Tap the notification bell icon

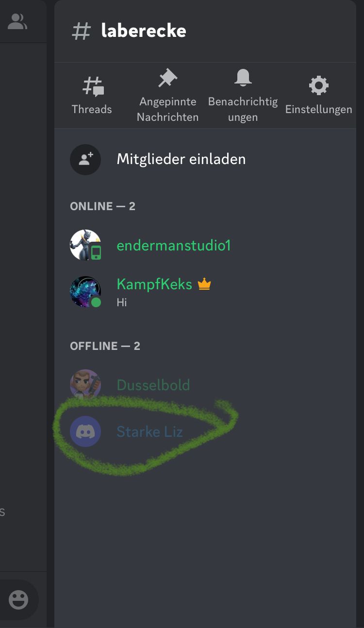pyautogui.click(x=243, y=78)
